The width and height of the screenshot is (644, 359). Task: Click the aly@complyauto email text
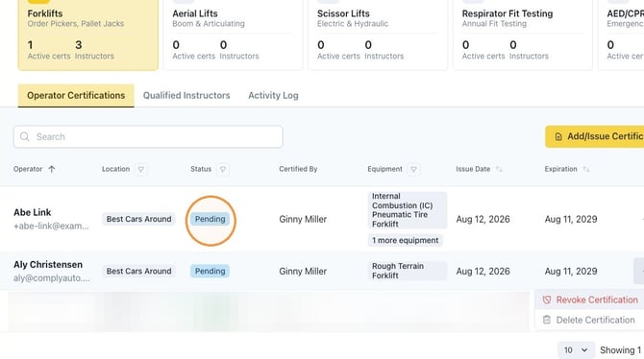coord(51,278)
